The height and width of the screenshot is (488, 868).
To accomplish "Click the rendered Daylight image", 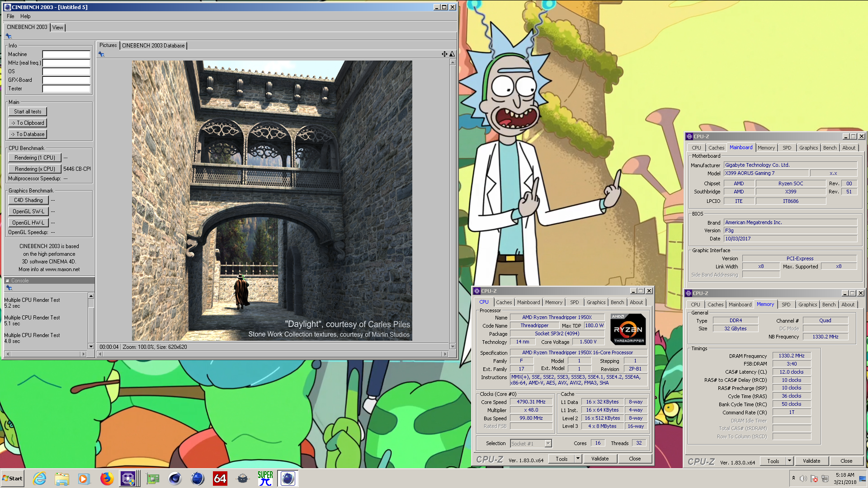I will (272, 201).
